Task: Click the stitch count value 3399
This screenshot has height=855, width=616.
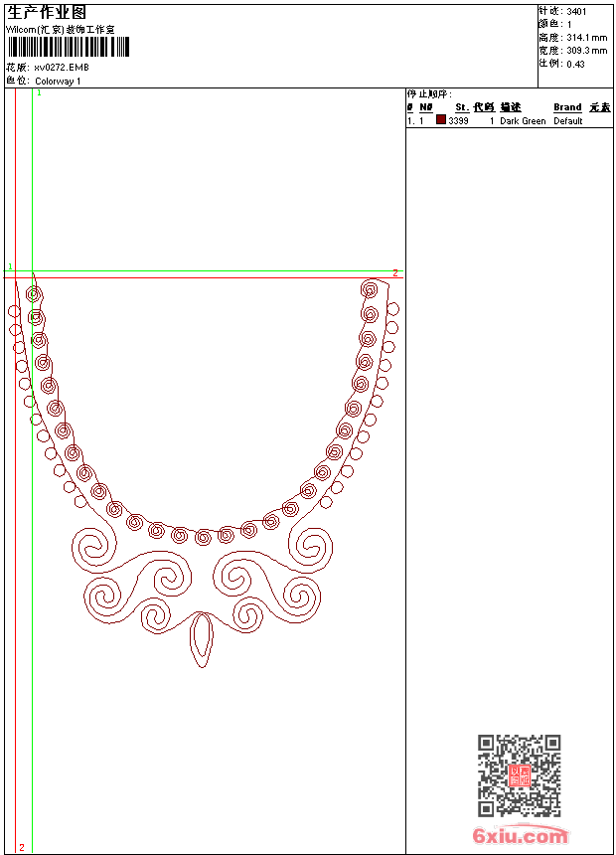Action: tap(458, 121)
